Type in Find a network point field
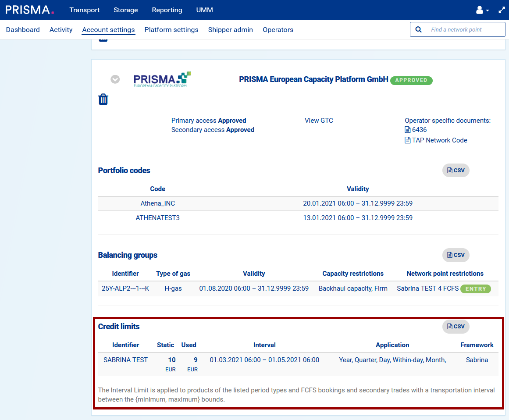Screen dimensions: 509x420 pyautogui.click(x=465, y=30)
